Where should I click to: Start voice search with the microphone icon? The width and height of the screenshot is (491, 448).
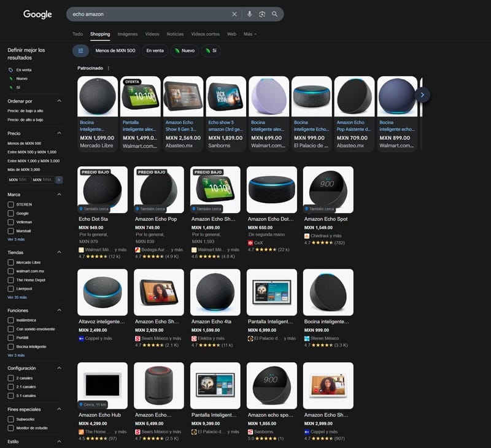pyautogui.click(x=250, y=14)
